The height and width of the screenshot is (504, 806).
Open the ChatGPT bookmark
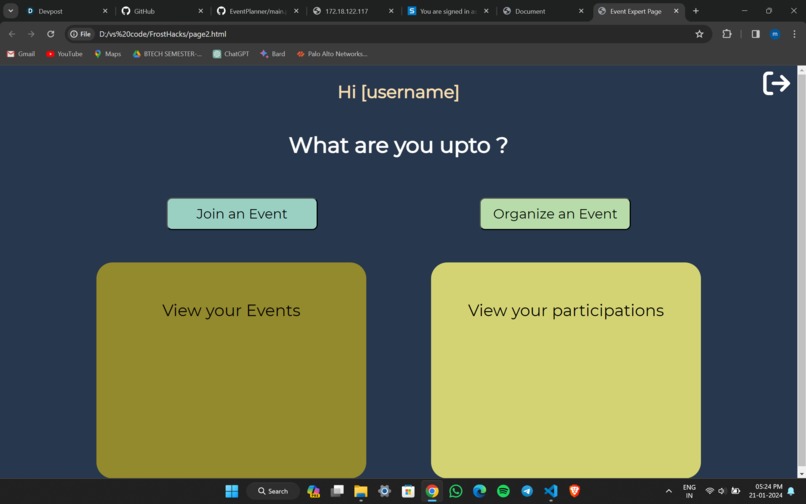point(231,53)
